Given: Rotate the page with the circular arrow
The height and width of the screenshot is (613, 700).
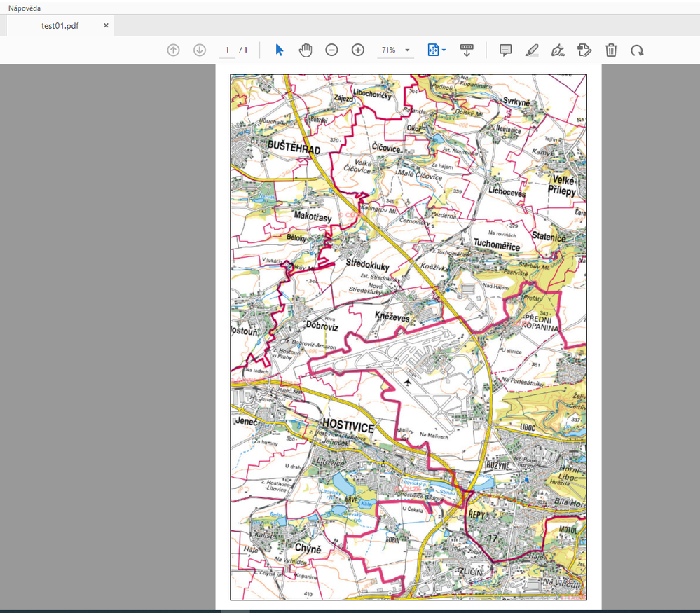Looking at the screenshot, I should click(x=637, y=50).
